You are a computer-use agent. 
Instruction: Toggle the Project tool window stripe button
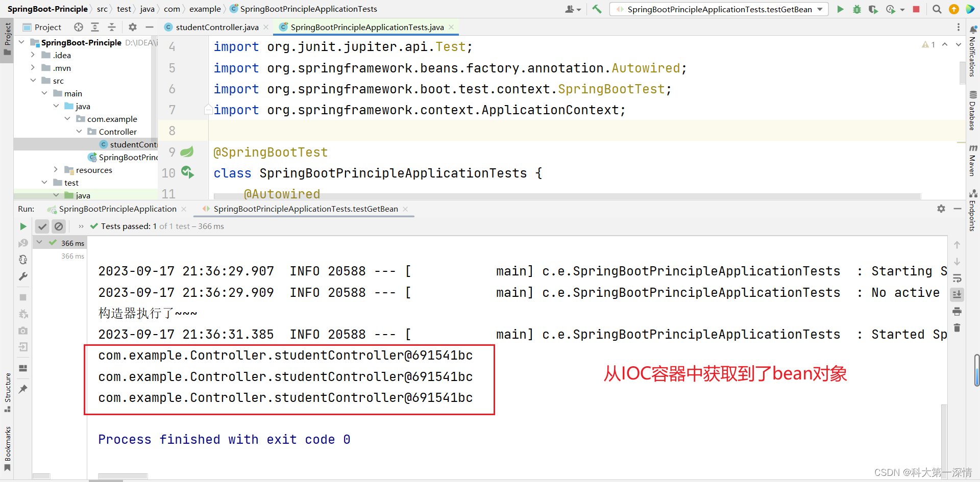(x=7, y=40)
